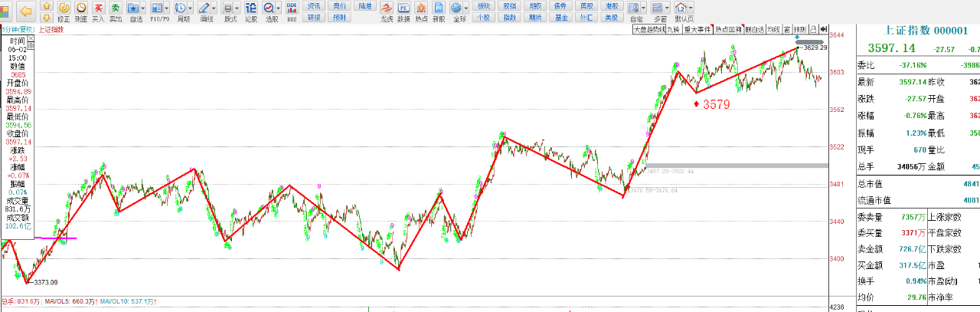
Task: Toggle the 九转 indicator on chart
Action: (x=672, y=29)
